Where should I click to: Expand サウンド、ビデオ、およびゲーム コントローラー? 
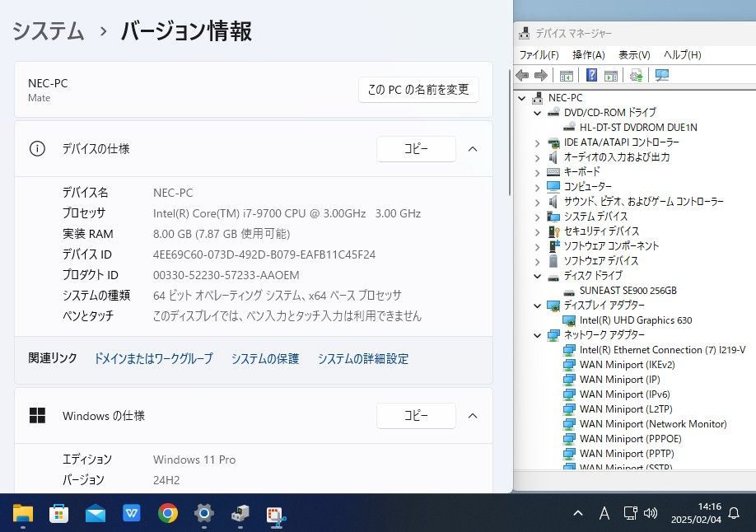pyautogui.click(x=538, y=202)
